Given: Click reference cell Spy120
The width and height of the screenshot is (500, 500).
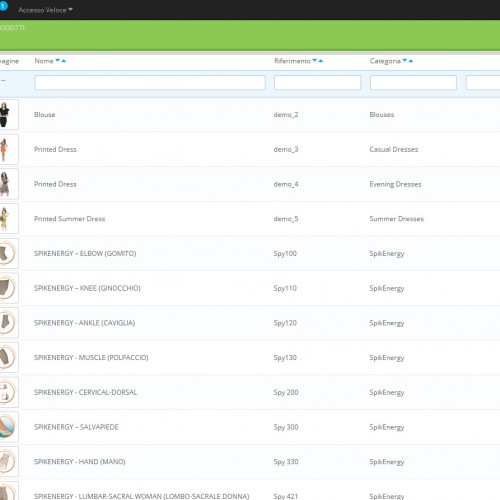Looking at the screenshot, I should [x=285, y=323].
